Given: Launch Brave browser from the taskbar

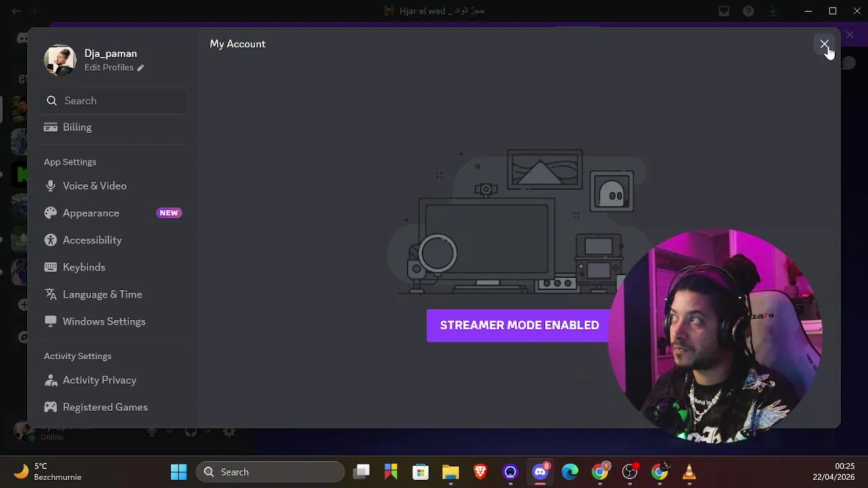Looking at the screenshot, I should [480, 472].
